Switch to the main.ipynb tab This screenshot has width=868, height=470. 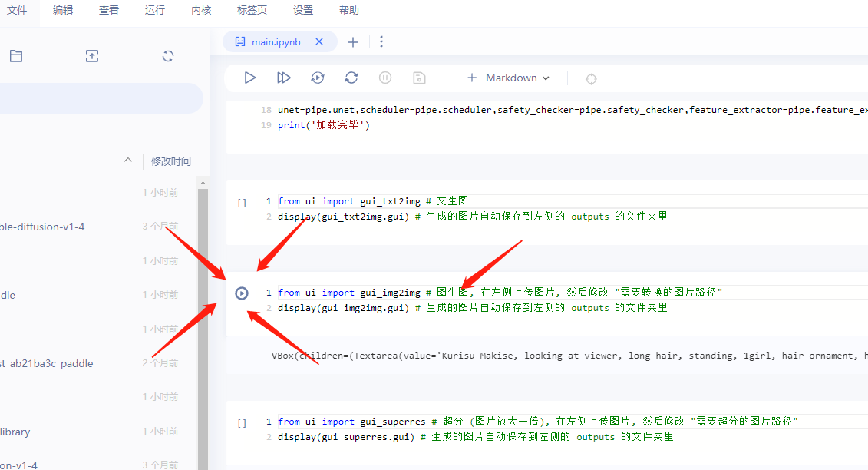276,42
